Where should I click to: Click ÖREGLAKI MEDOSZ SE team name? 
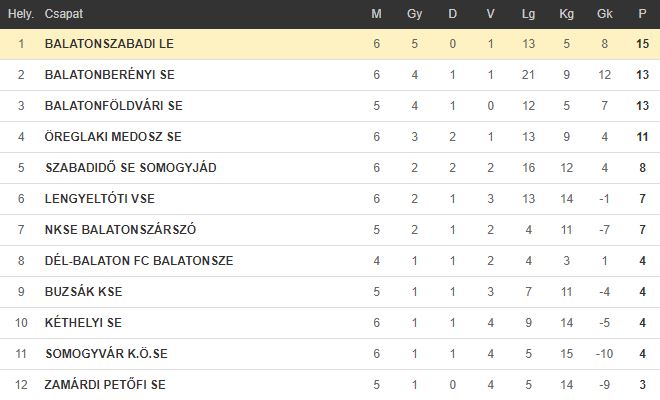113,137
